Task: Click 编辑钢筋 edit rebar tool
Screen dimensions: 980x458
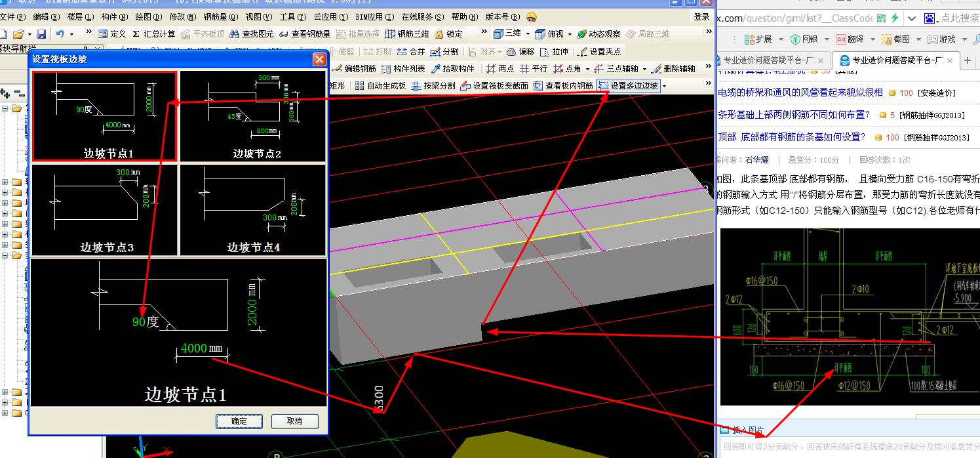Action: tap(355, 68)
